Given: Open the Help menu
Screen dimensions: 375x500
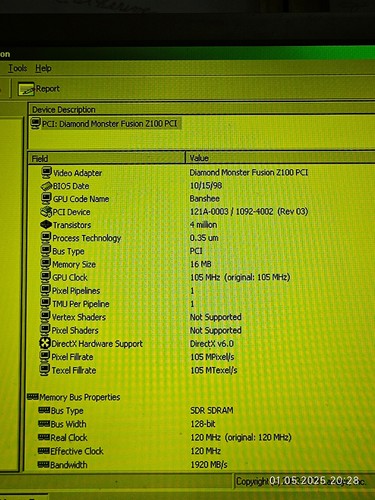Looking at the screenshot, I should 43,68.
